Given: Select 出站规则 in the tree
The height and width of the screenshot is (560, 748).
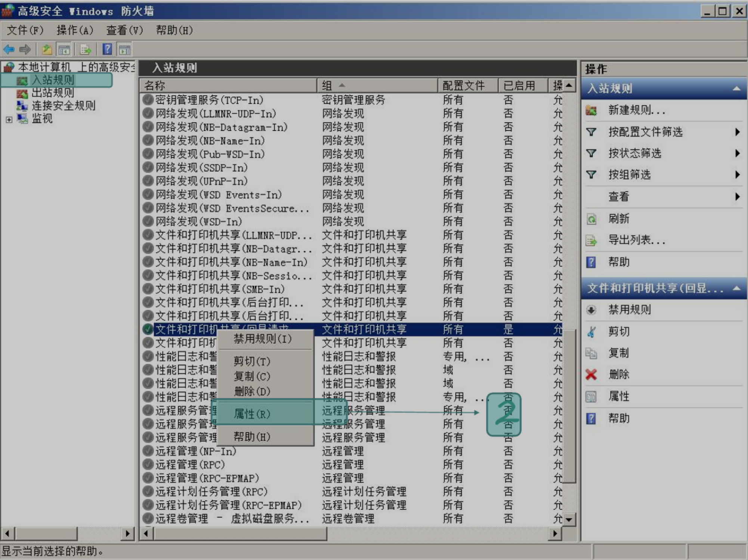Looking at the screenshot, I should coord(53,93).
